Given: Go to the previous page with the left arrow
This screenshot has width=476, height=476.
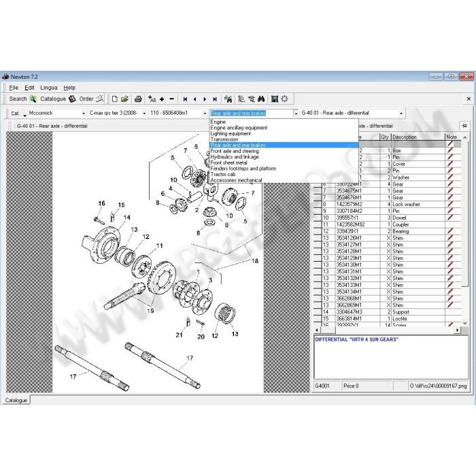Looking at the screenshot, I should (x=195, y=99).
